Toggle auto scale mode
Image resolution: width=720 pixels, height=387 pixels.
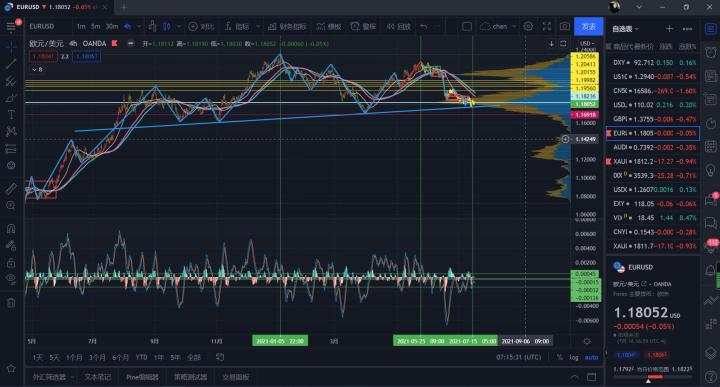(591, 357)
